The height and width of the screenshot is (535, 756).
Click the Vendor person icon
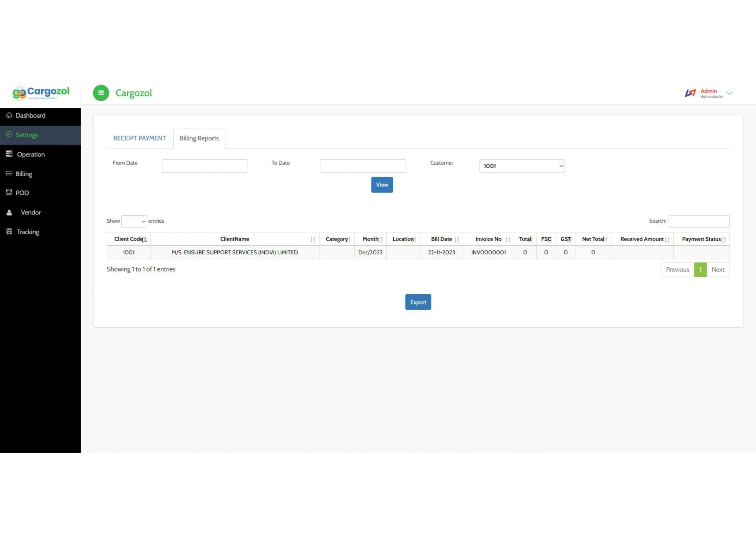9,212
